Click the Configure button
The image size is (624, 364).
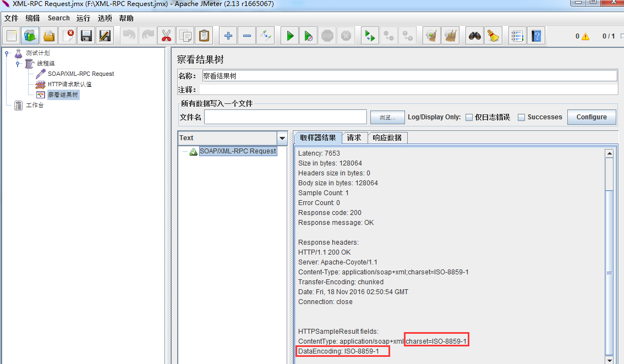click(x=592, y=117)
